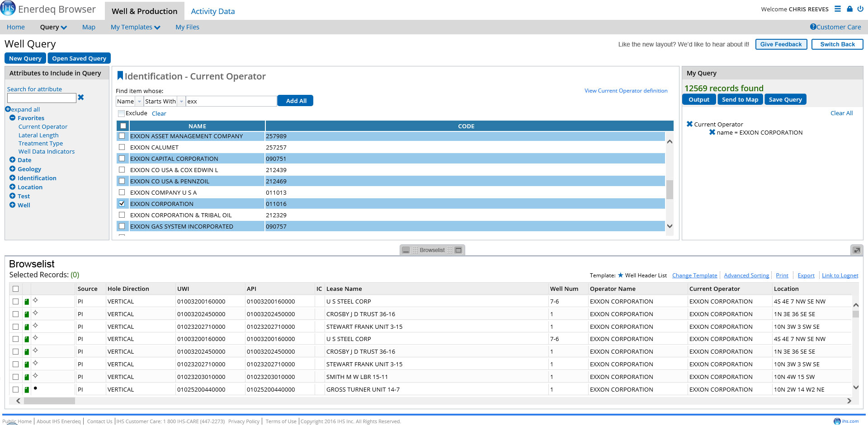Open the hamburger menu beside Chris Reeves
The width and height of the screenshot is (868, 425).
click(838, 9)
